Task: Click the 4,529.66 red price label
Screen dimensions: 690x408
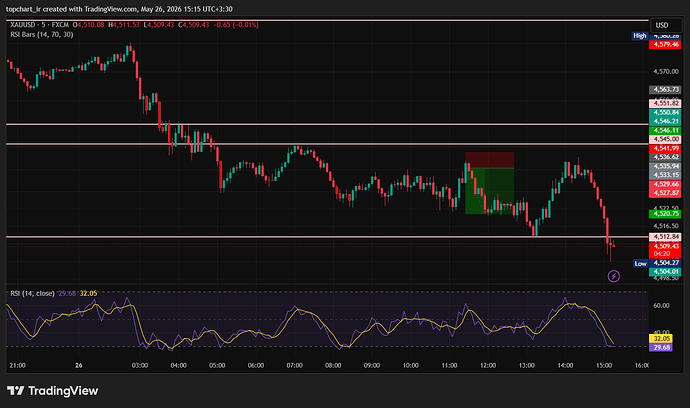Action: 665,184
